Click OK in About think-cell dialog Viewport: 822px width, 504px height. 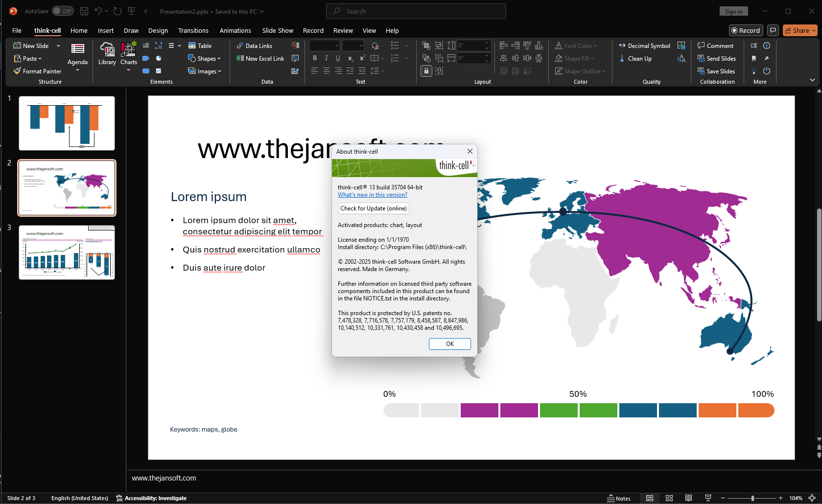(449, 344)
